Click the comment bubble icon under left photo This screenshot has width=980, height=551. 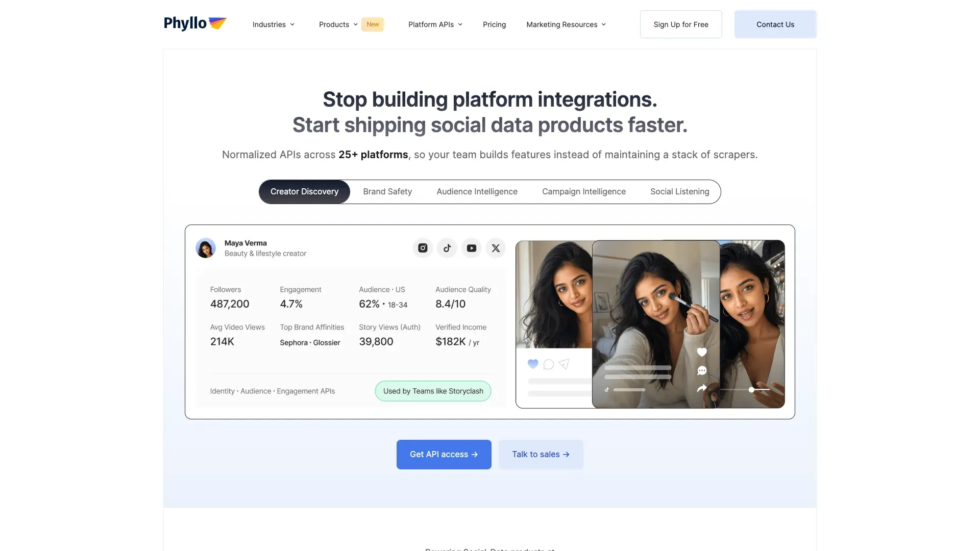pos(549,364)
